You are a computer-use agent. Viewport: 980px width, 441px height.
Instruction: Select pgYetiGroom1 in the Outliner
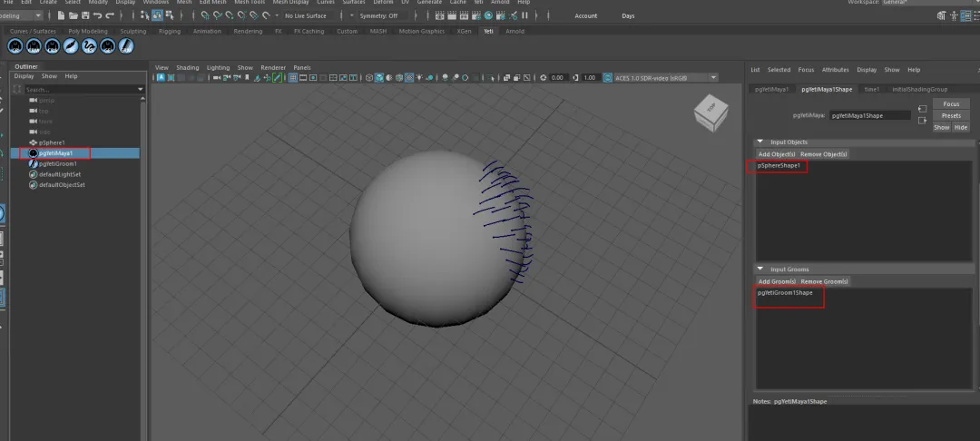(x=58, y=163)
